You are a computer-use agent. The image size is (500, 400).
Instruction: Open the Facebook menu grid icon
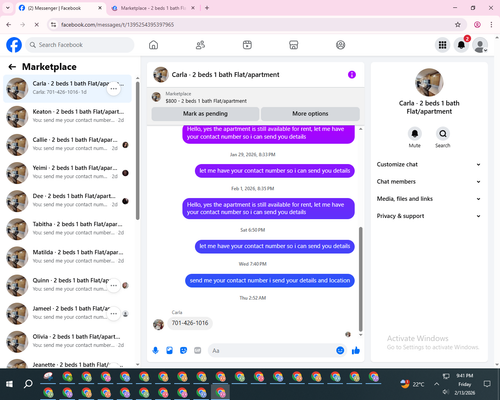[x=442, y=45]
